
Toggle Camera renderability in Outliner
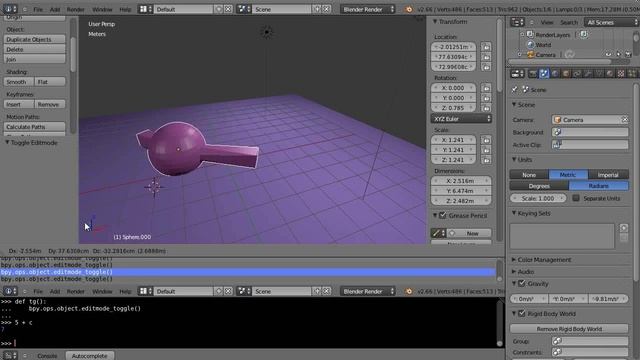point(628,54)
